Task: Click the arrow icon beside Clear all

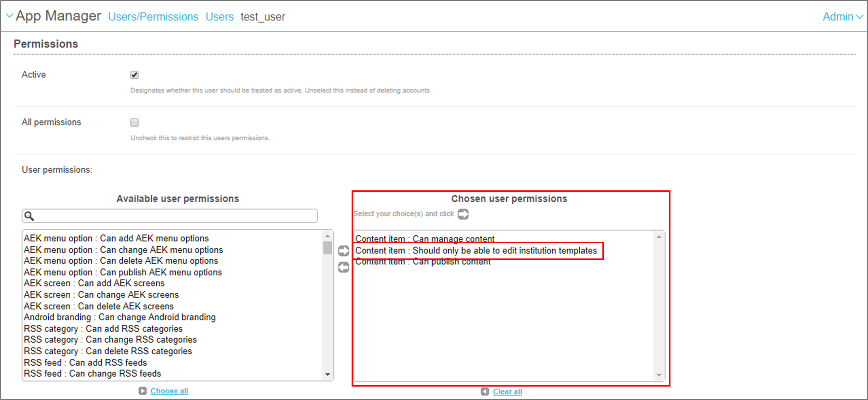Action: (485, 391)
